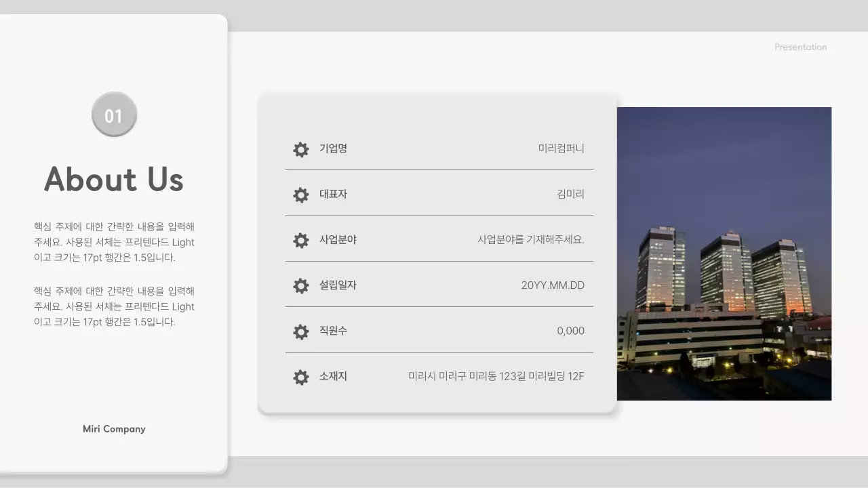Click the 소재지 address text
This screenshot has height=488, width=868.
(497, 376)
